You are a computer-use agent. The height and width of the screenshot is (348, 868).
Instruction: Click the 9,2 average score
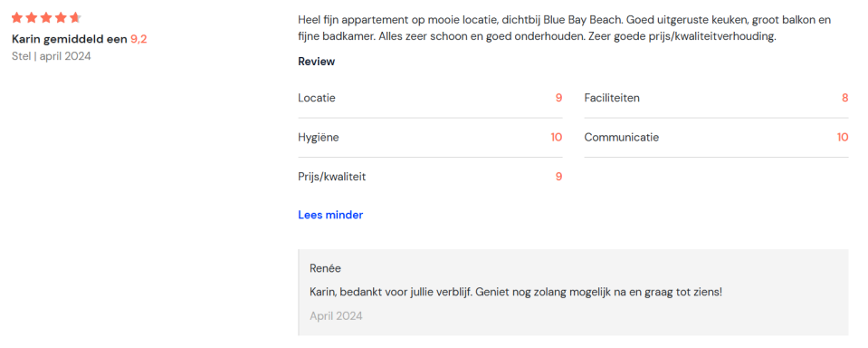coord(138,39)
